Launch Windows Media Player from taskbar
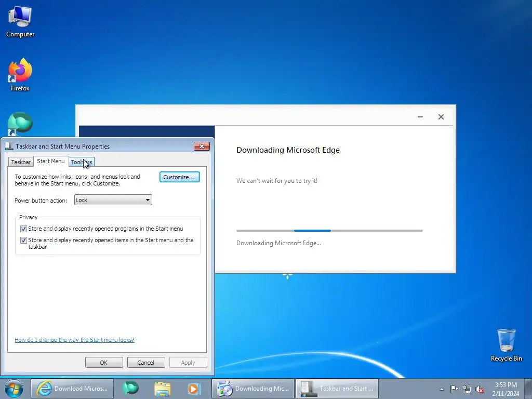Screen dimensions: 532x399 [194, 389]
